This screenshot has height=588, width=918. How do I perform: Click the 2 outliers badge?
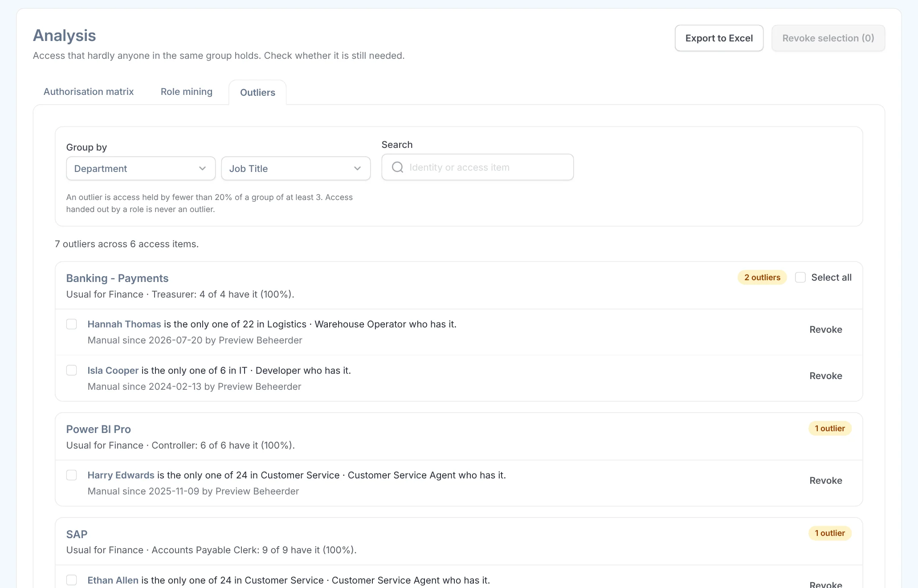click(x=762, y=278)
